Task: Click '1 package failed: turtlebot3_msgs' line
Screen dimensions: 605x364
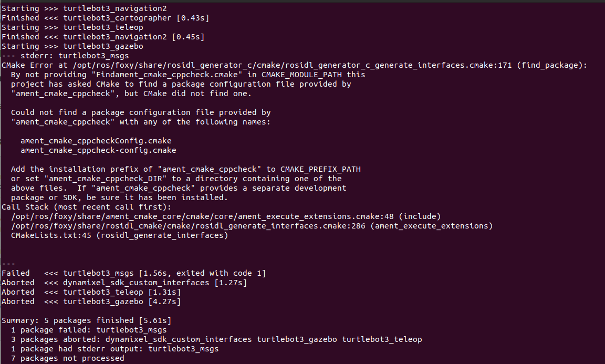Action: [89, 330]
